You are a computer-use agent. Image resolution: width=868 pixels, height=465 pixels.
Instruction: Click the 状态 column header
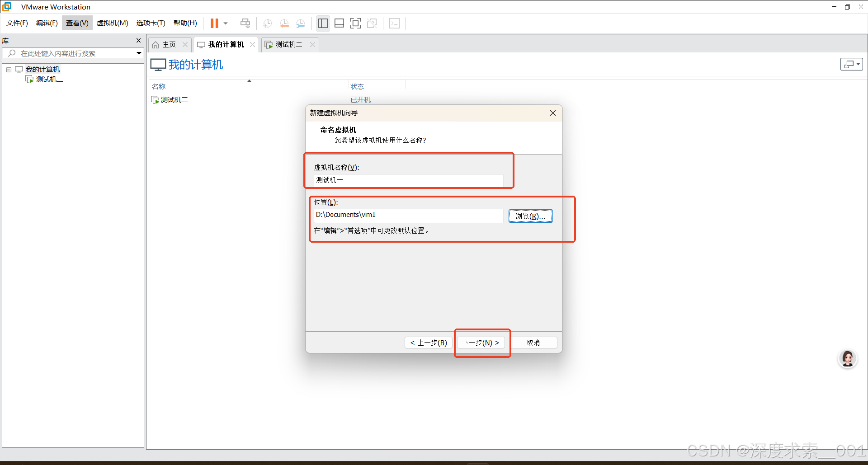[357, 86]
